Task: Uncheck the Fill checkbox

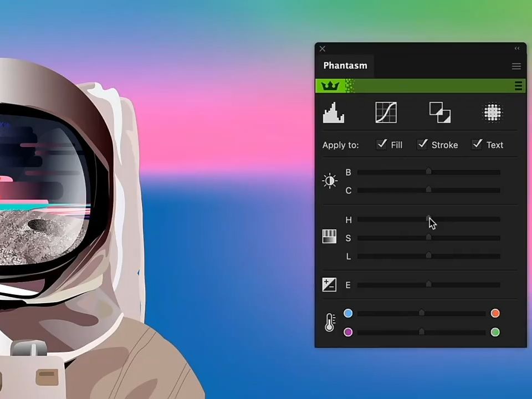Action: point(382,145)
